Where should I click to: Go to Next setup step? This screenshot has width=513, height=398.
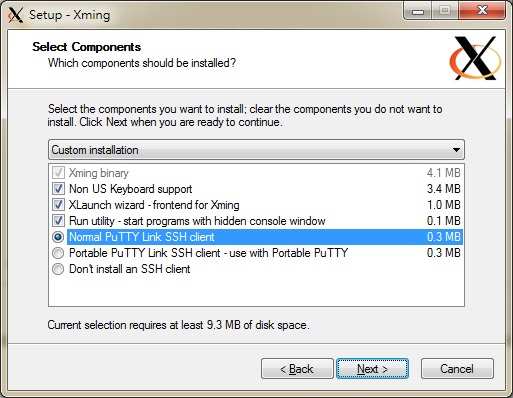372,369
